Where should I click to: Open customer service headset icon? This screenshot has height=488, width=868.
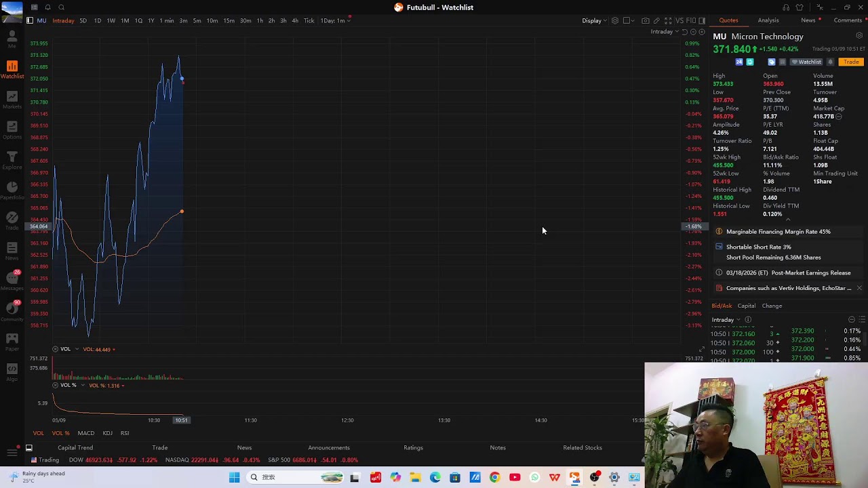coord(786,7)
